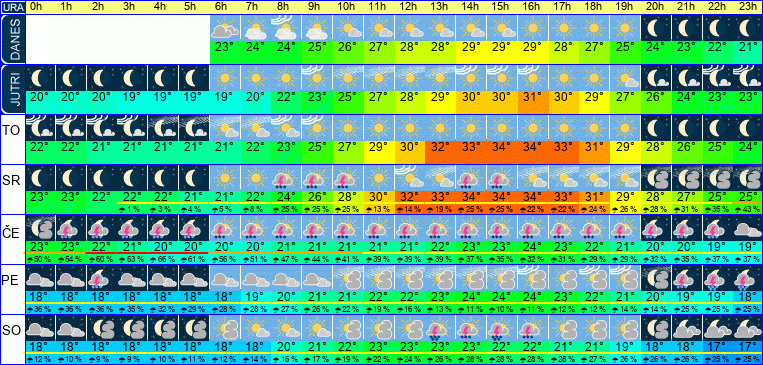Select the TO 12h sunny icon

410,128
